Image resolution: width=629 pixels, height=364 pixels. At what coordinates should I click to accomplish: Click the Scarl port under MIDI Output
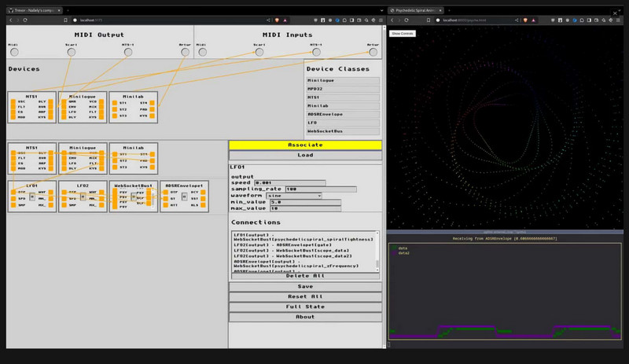[x=72, y=52]
